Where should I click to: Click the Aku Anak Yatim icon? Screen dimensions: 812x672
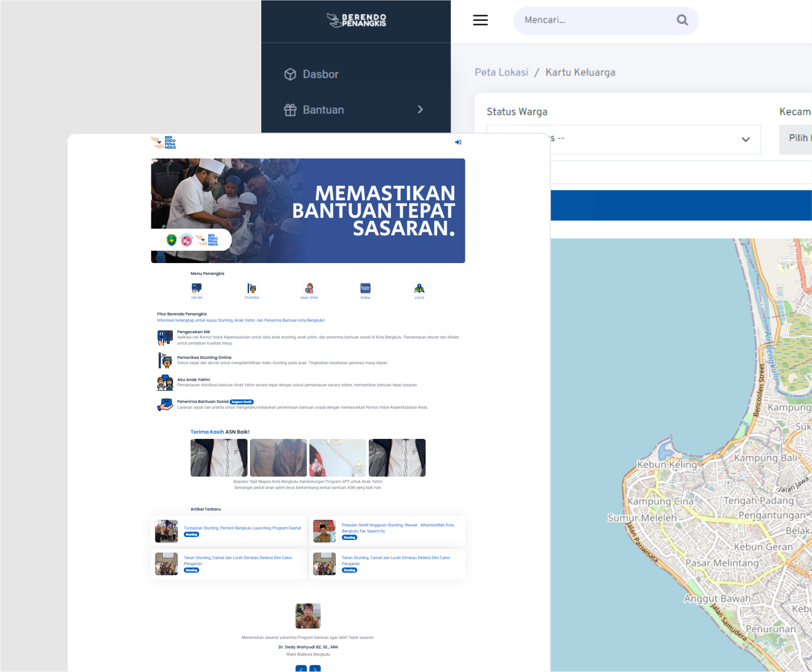[x=165, y=383]
